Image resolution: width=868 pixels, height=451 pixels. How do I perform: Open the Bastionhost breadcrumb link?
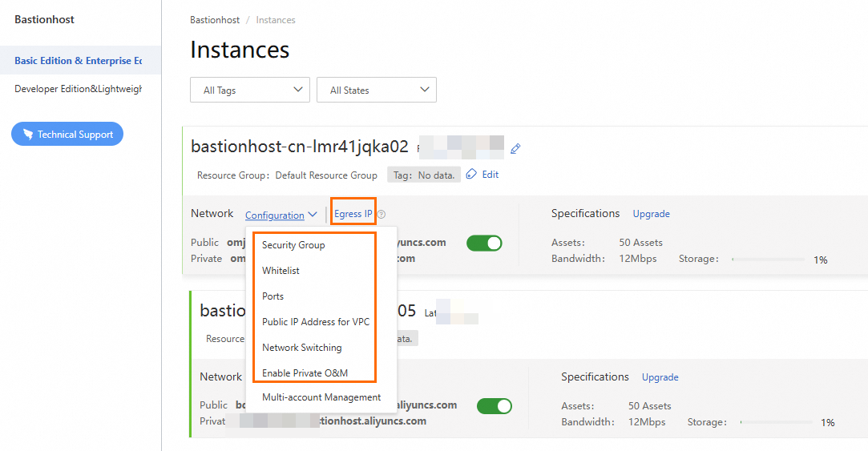(x=215, y=20)
